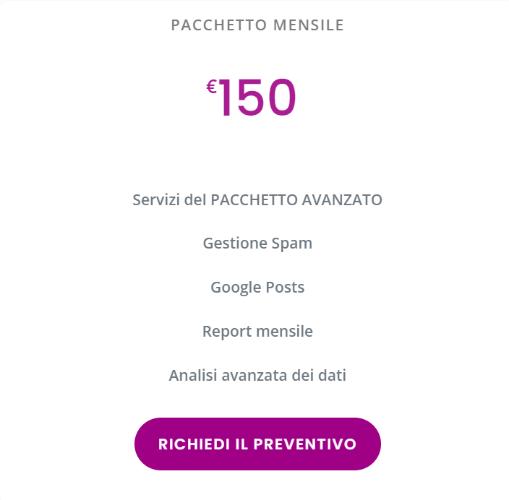The height and width of the screenshot is (500, 509).
Task: Select the Analisi avanzata dei dati line
Action: click(x=257, y=375)
